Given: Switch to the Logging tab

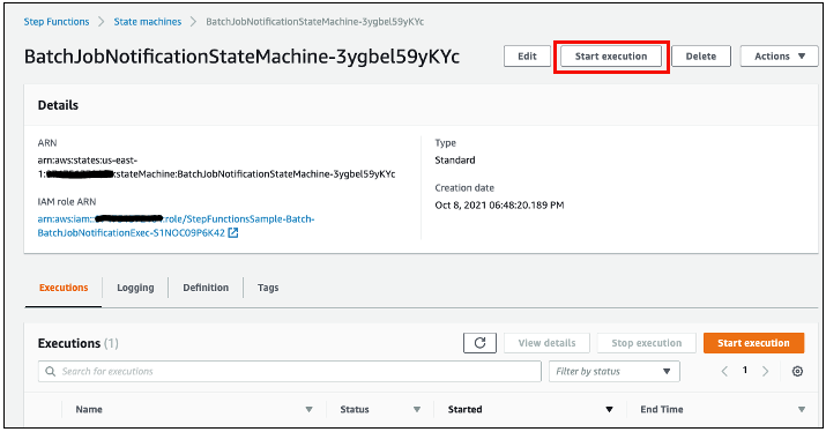Looking at the screenshot, I should 136,287.
